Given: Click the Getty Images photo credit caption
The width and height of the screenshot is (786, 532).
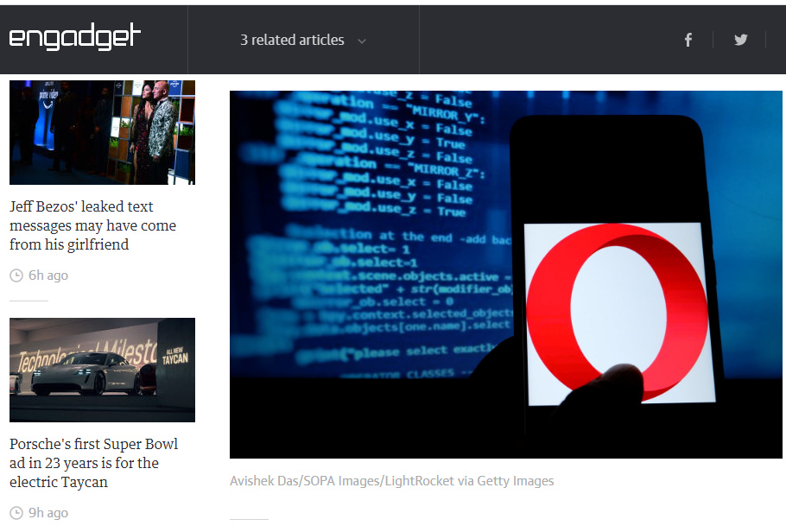Looking at the screenshot, I should [391, 481].
